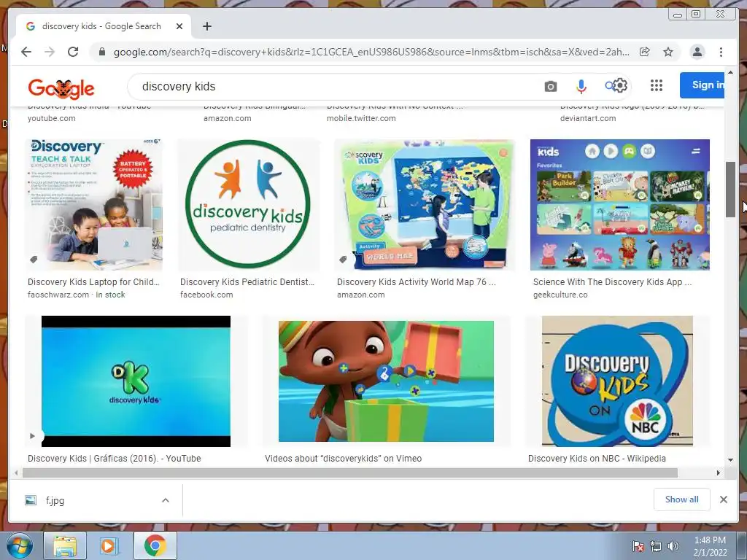Click the scroll up arrow
747x560 pixels.
coord(730,72)
